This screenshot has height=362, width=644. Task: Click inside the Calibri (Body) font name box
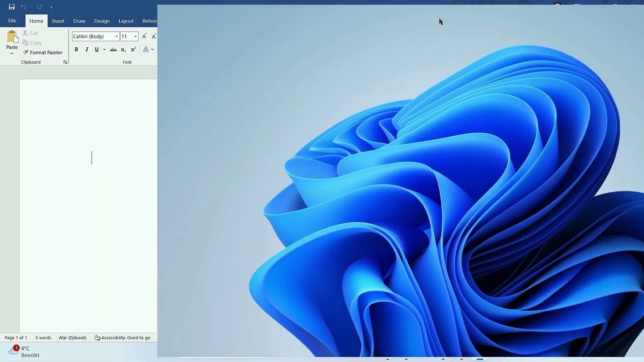click(x=93, y=36)
